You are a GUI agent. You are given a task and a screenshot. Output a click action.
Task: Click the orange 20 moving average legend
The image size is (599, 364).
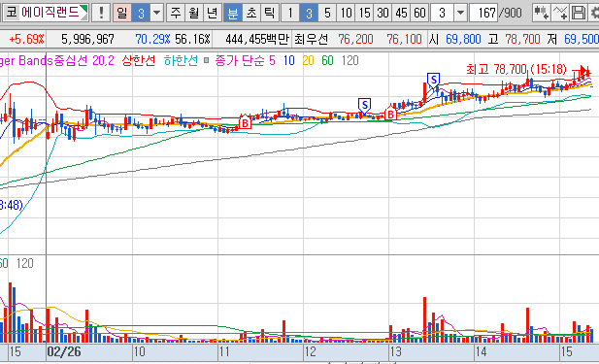click(x=308, y=60)
